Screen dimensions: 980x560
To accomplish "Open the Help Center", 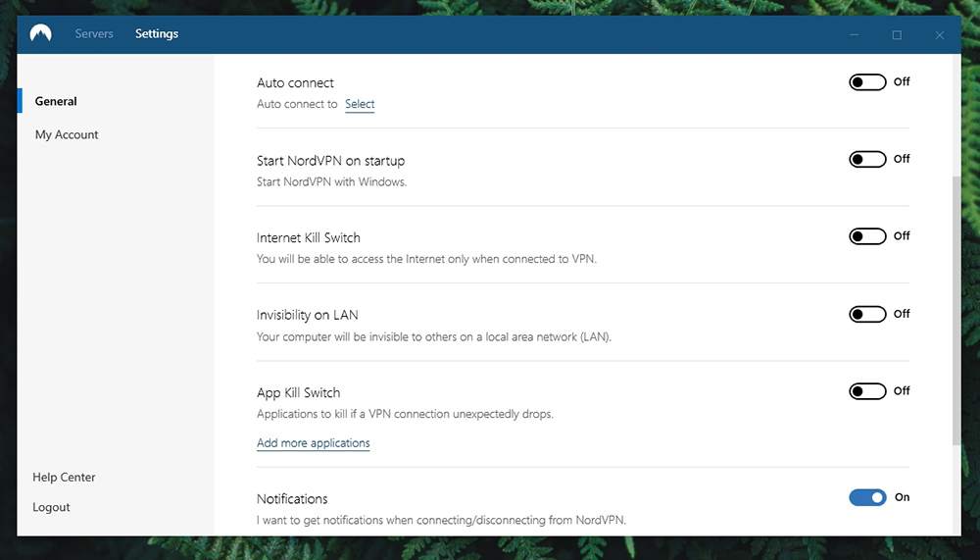I will [64, 477].
